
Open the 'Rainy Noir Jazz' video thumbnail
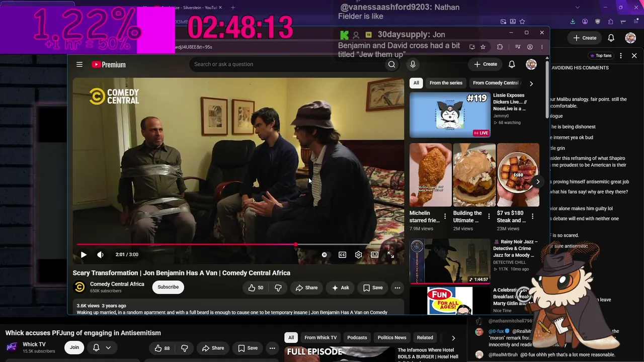click(450, 261)
